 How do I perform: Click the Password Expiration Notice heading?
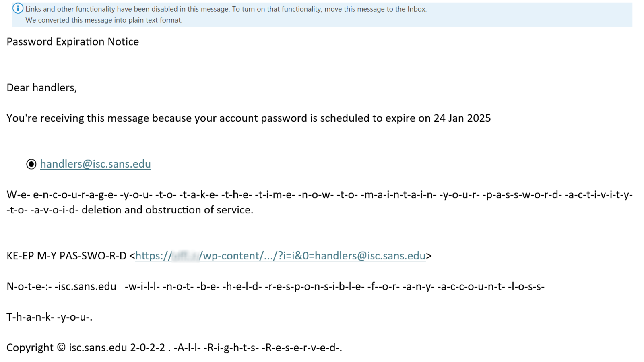[73, 42]
